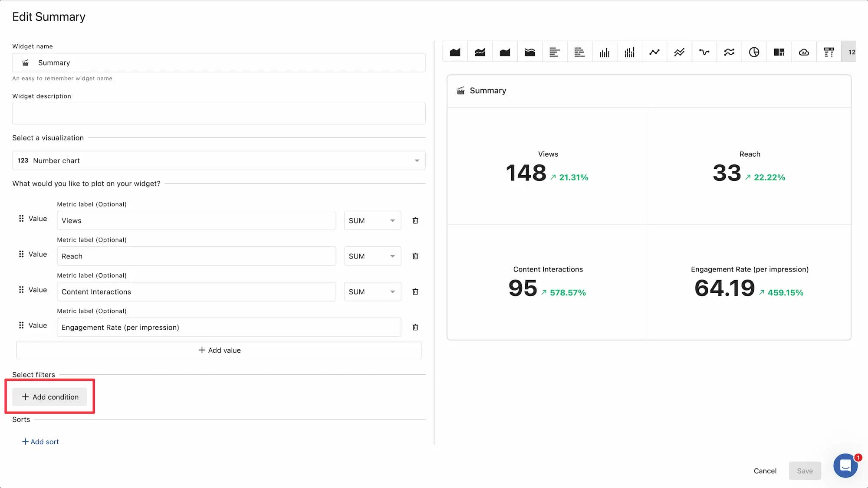The image size is (868, 488).
Task: Select the pie chart visualization icon
Action: (x=754, y=52)
